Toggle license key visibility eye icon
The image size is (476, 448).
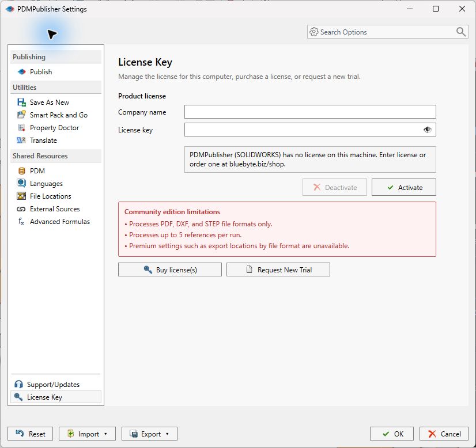tap(428, 130)
